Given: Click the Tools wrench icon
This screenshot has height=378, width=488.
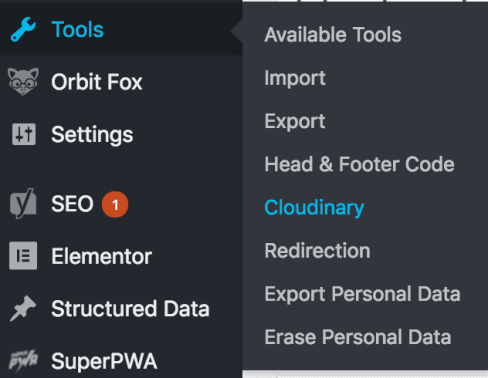Looking at the screenshot, I should click(23, 29).
